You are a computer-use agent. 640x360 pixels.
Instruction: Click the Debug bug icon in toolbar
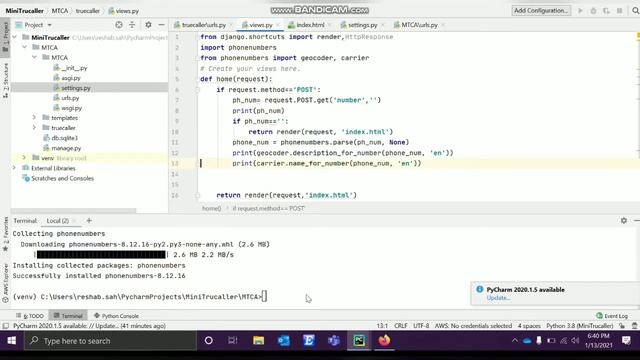point(593,11)
